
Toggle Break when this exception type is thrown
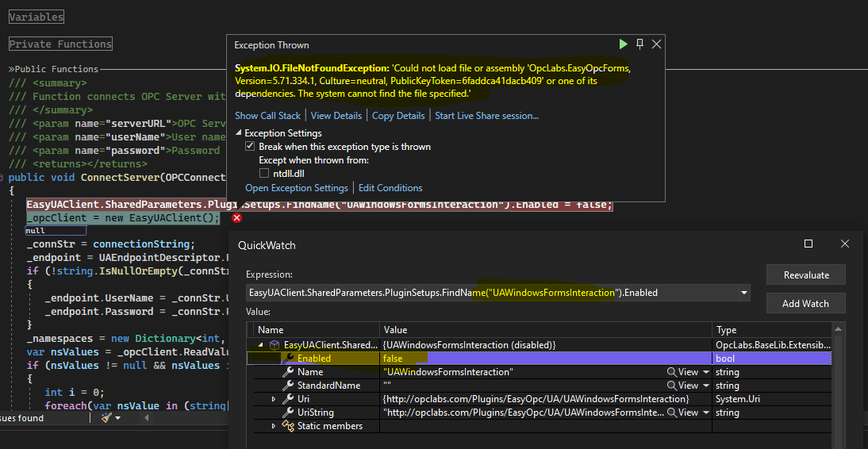pos(250,147)
